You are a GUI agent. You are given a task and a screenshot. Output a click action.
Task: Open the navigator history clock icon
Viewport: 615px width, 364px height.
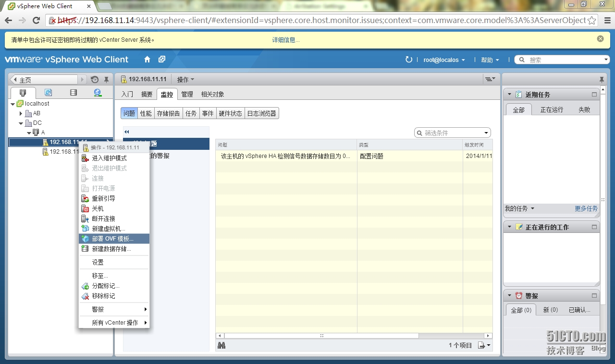(x=95, y=80)
